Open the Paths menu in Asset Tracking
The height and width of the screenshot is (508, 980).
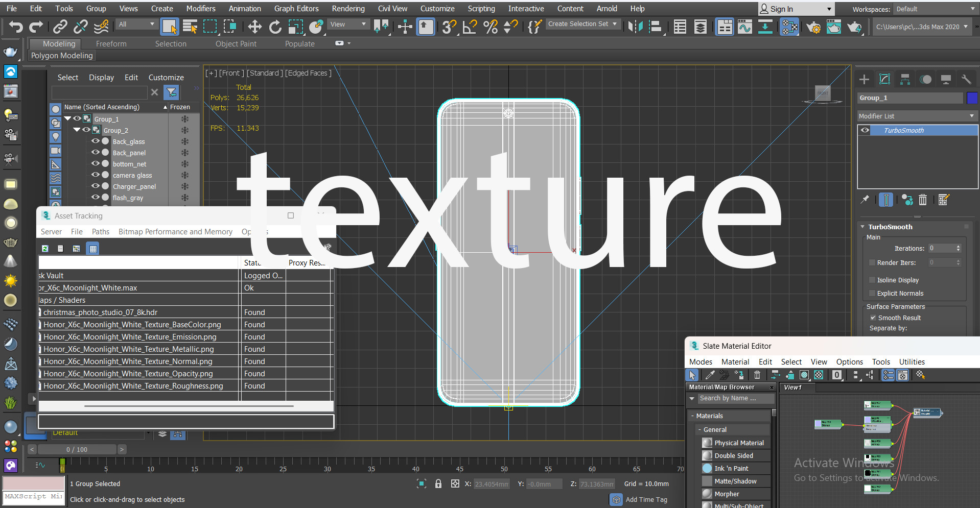pos(101,232)
